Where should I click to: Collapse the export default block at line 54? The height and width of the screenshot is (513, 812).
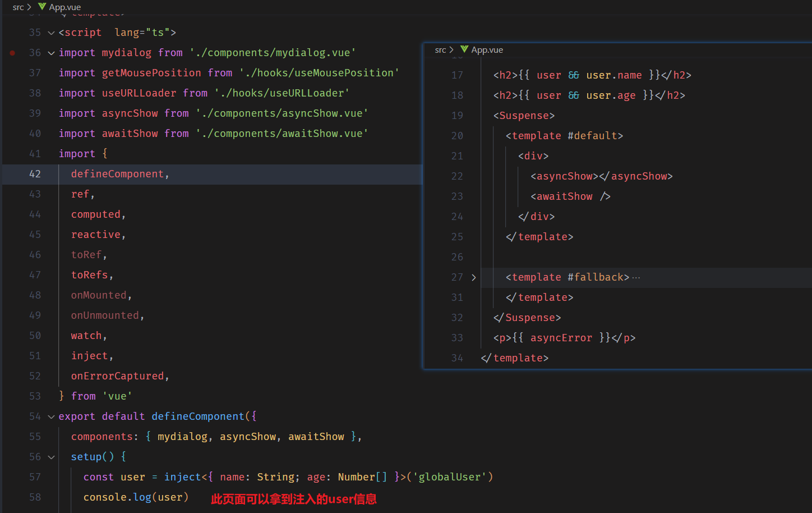point(51,416)
